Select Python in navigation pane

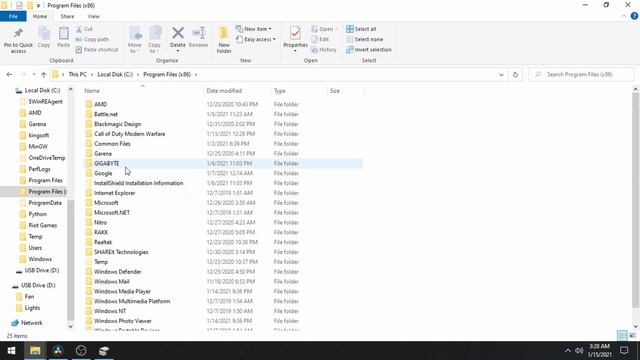click(x=37, y=214)
